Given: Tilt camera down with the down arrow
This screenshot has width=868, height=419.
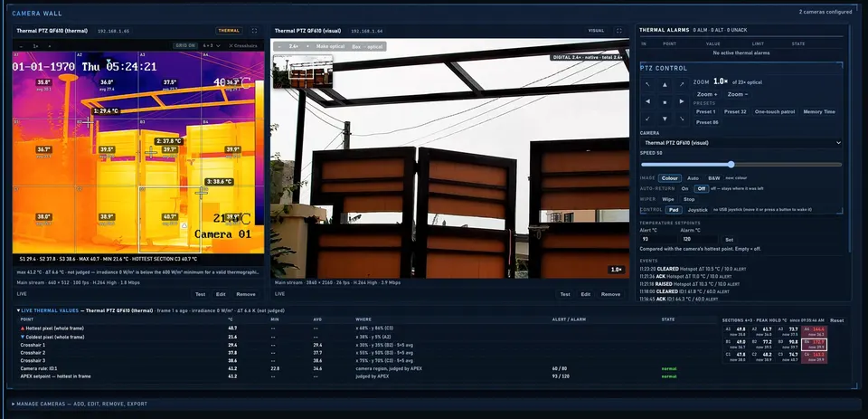Looking at the screenshot, I should coord(665,119).
